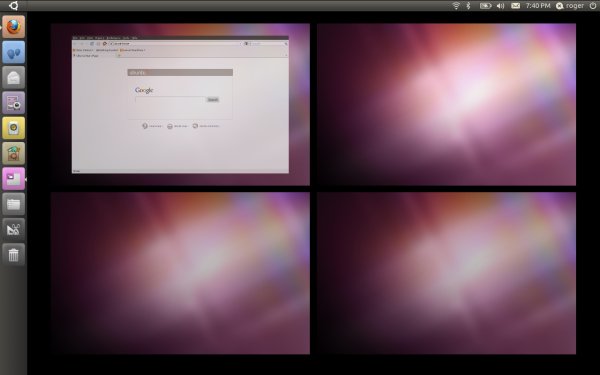Open the power session menu icon
This screenshot has width=600, height=375.
click(593, 5)
